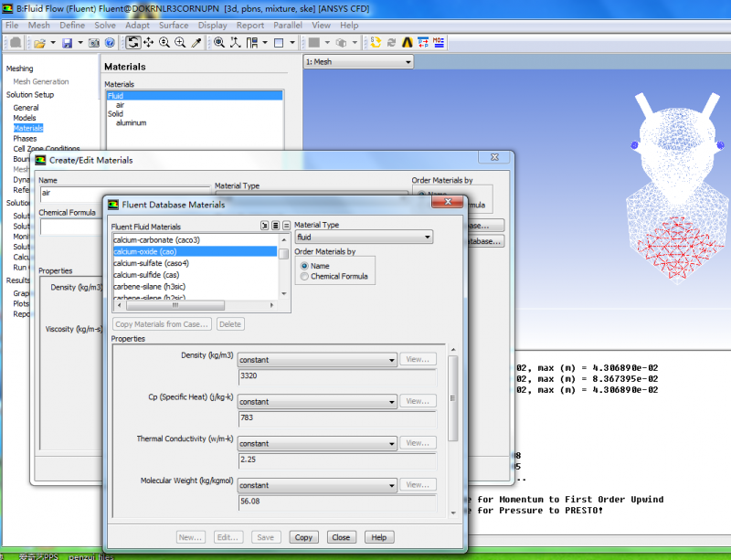The width and height of the screenshot is (731, 560).
Task: Open the File menu
Action: [x=12, y=26]
